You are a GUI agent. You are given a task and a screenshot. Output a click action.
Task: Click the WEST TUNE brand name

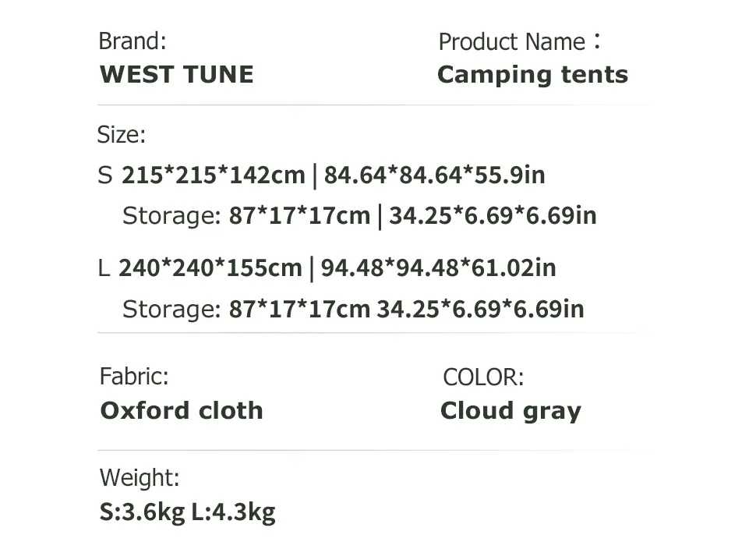tap(177, 75)
